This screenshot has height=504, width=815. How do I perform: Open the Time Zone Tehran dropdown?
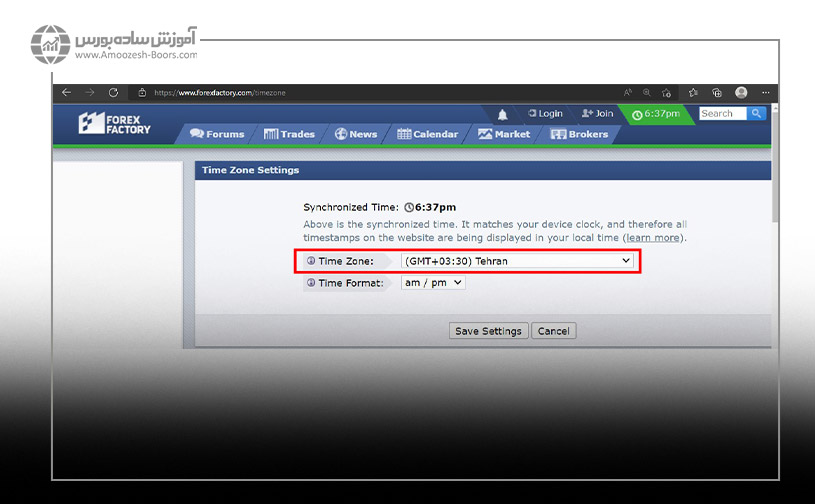pyautogui.click(x=517, y=261)
